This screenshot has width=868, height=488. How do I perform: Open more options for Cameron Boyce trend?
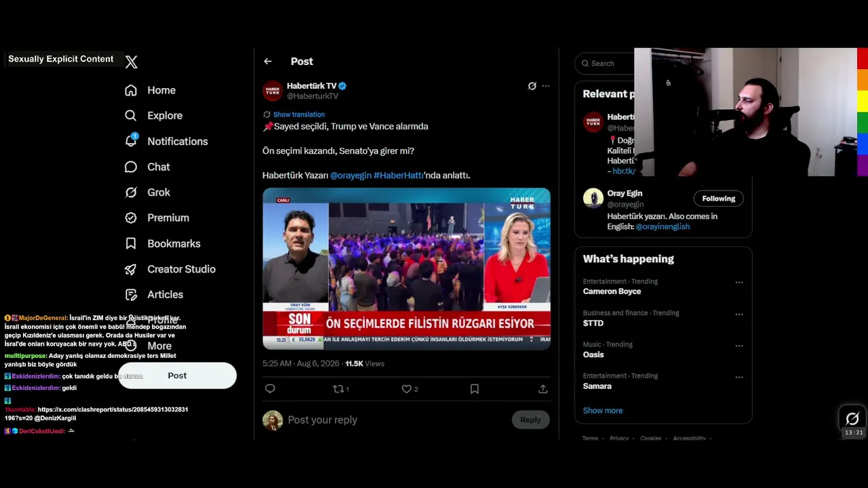[739, 283]
